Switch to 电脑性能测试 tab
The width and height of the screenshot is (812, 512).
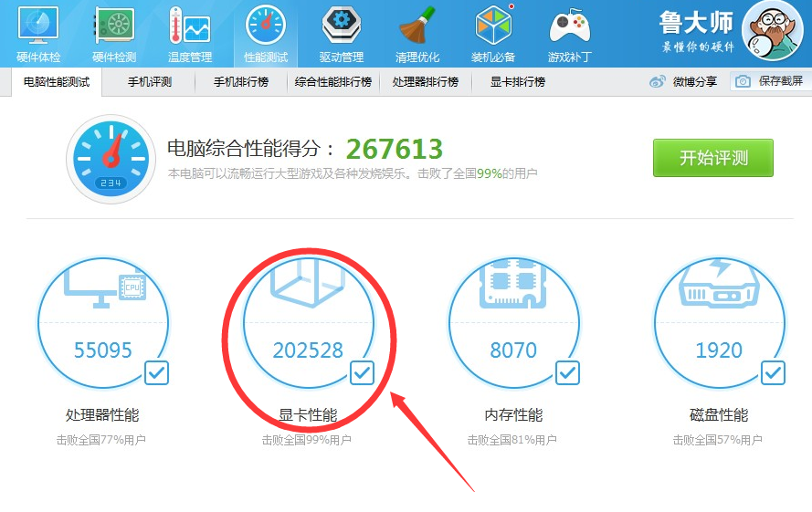tap(57, 82)
